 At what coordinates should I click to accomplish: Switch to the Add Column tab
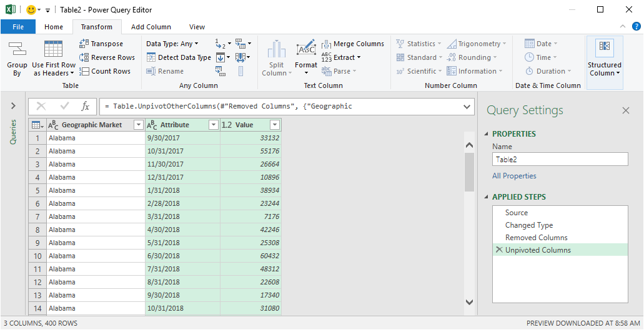[x=151, y=27]
